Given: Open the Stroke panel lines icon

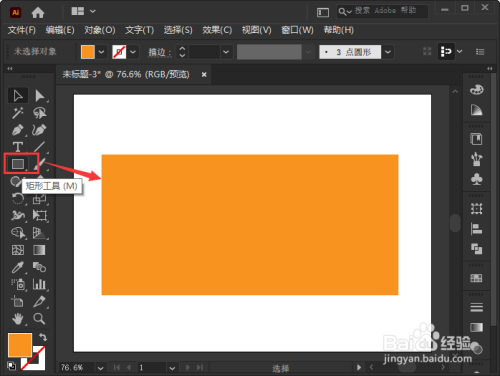Looking at the screenshot, I should coord(476,307).
